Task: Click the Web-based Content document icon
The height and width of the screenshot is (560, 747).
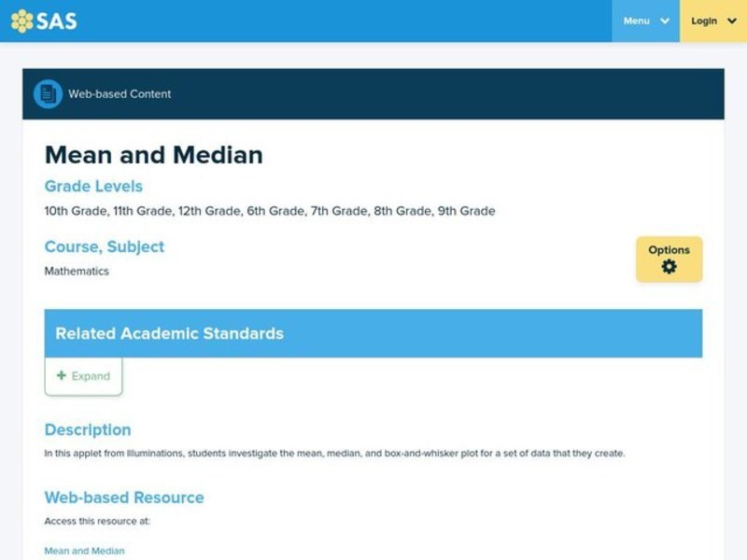Action: click(47, 93)
